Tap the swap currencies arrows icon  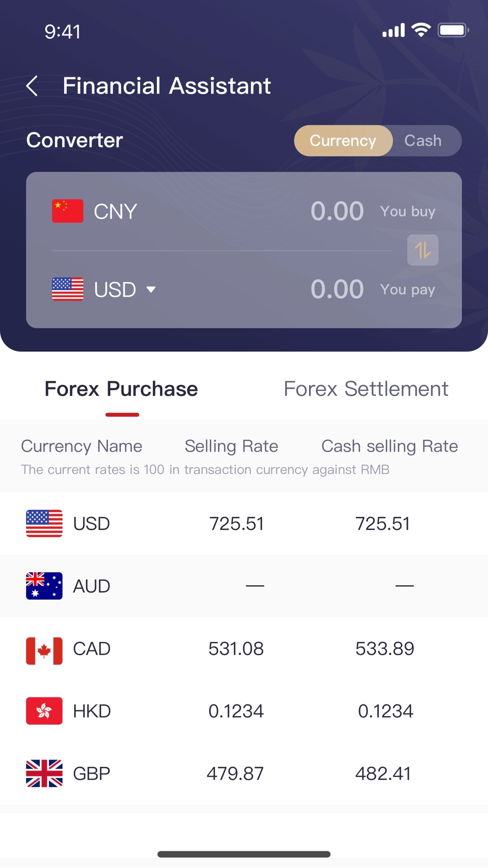click(422, 250)
